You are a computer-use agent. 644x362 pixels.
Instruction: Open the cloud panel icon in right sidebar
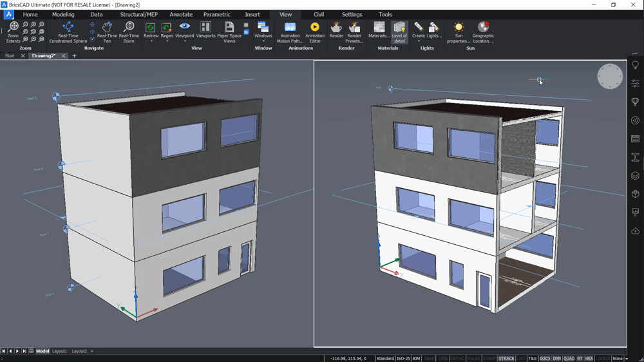pos(636,231)
